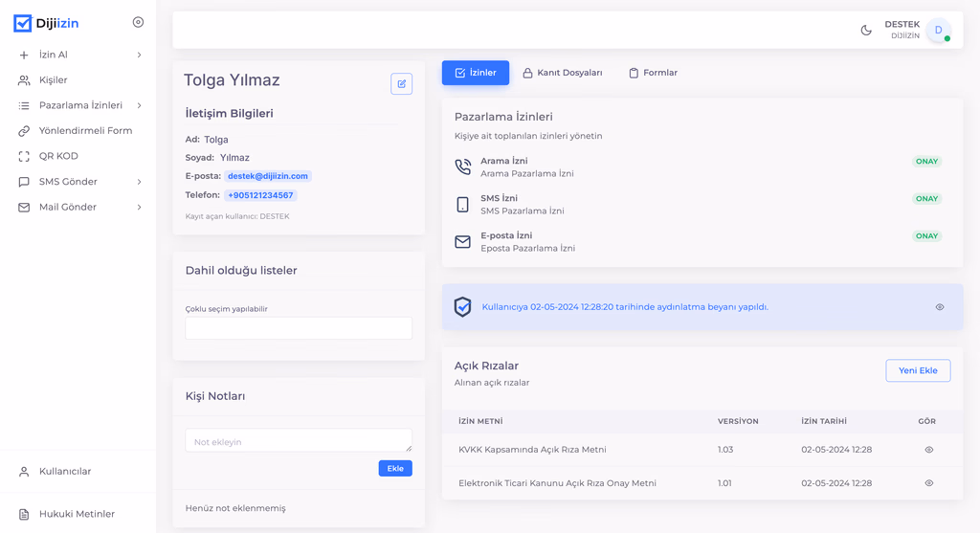
Task: View the aydınlatma beyanı eye icon
Action: click(940, 307)
